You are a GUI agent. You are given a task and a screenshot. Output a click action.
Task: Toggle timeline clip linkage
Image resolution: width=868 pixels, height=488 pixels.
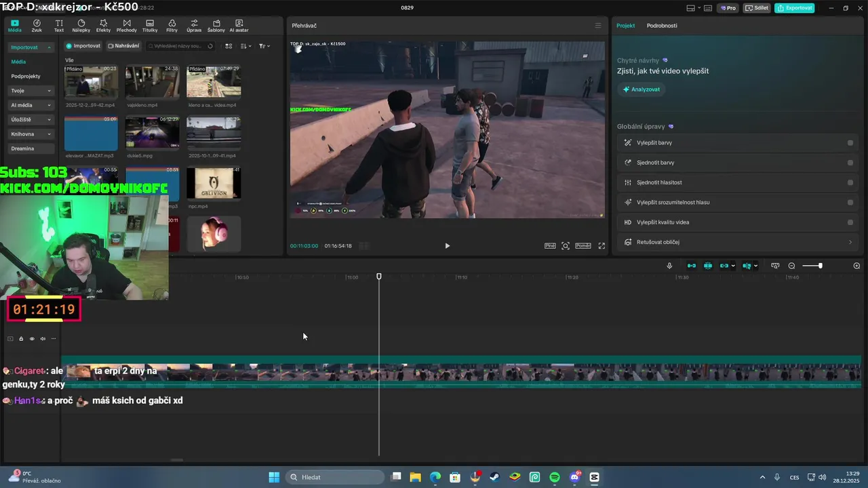click(x=724, y=266)
